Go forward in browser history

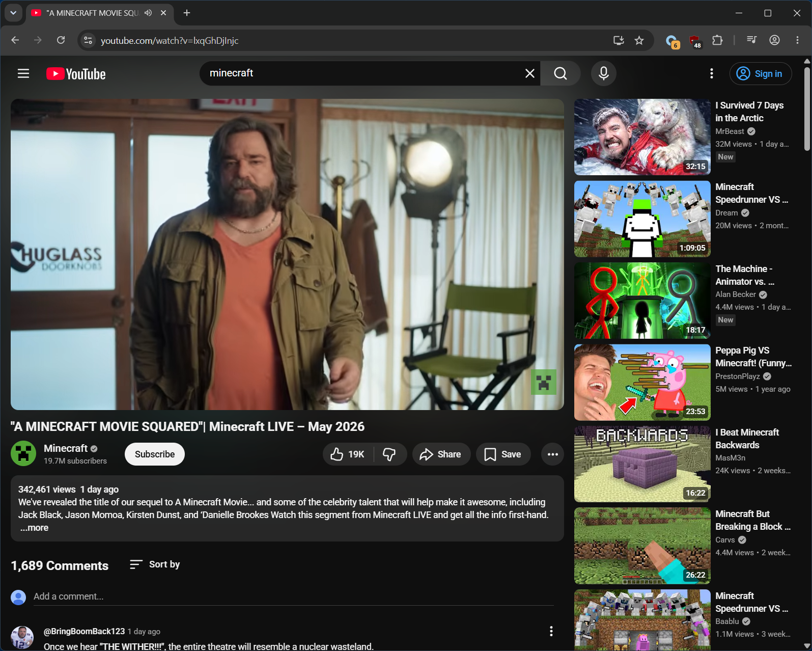tap(38, 40)
